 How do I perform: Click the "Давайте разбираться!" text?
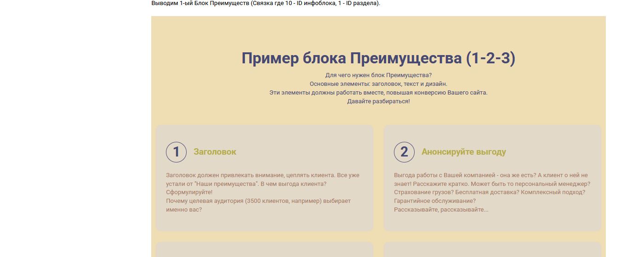(378, 101)
